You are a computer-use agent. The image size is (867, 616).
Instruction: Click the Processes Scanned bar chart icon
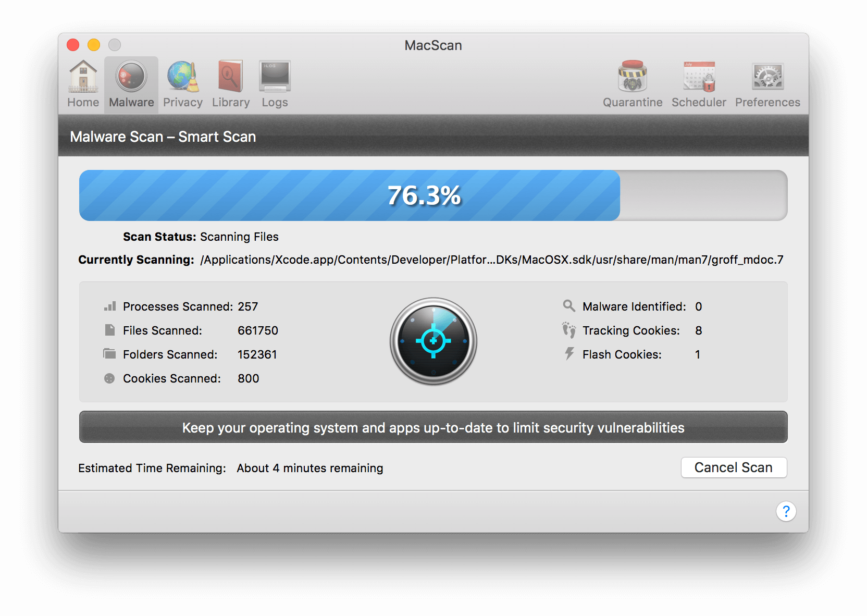[x=110, y=306]
